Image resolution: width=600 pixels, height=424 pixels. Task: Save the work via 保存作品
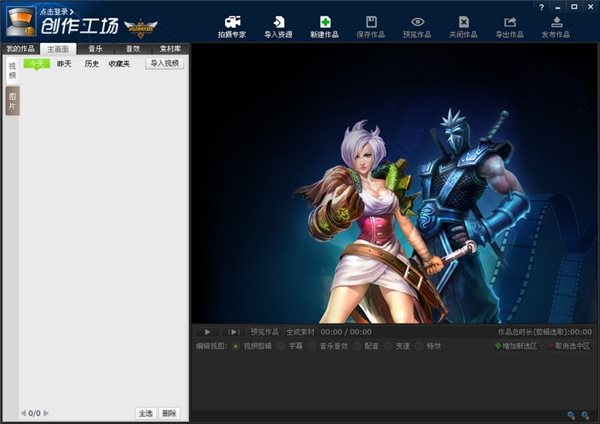pos(371,27)
